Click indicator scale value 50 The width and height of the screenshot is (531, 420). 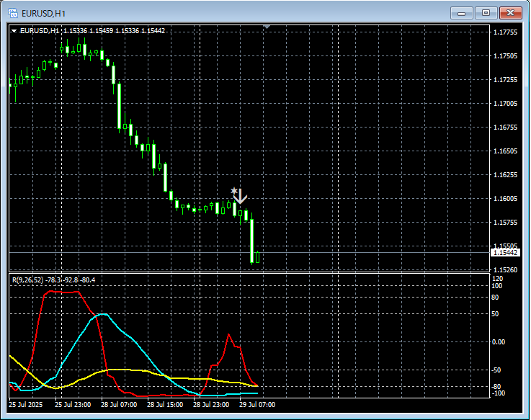click(x=495, y=314)
